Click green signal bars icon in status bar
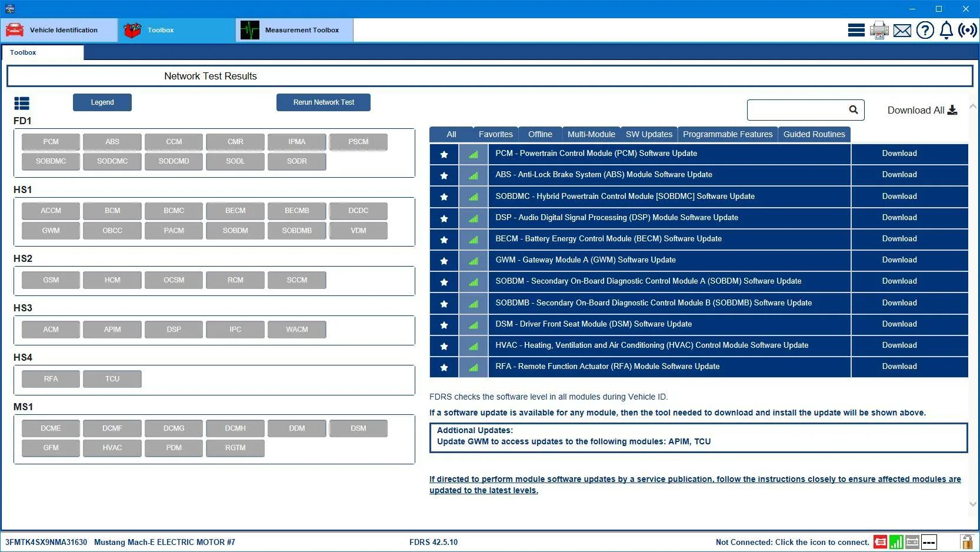980x552 pixels. 896,542
